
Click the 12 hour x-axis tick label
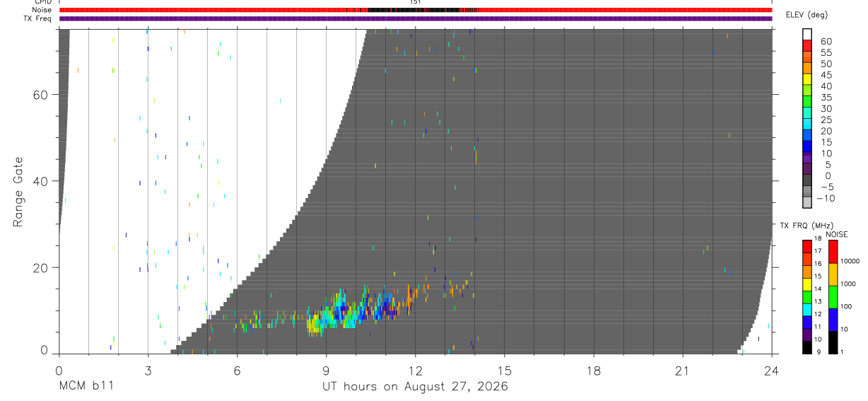coord(416,371)
